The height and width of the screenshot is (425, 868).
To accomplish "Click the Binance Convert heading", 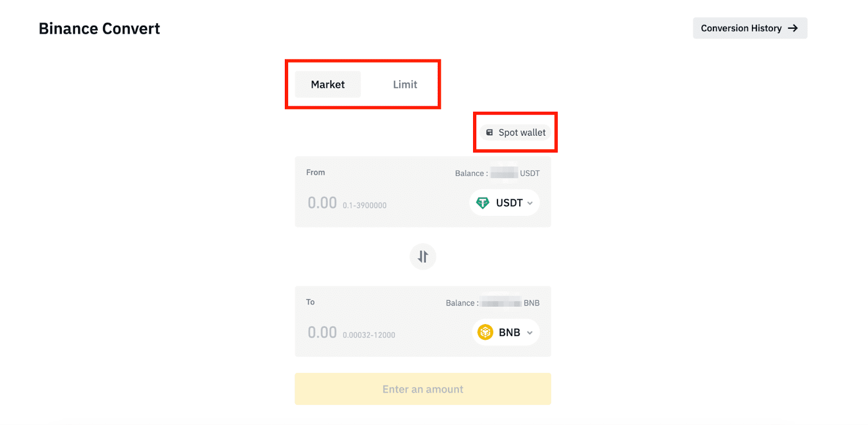I will [99, 29].
